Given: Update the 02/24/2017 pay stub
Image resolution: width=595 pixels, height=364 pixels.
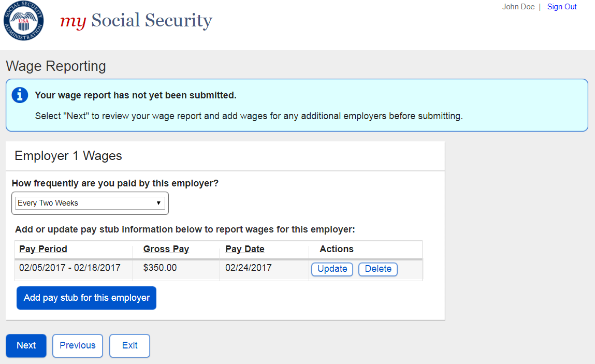Looking at the screenshot, I should pos(332,269).
